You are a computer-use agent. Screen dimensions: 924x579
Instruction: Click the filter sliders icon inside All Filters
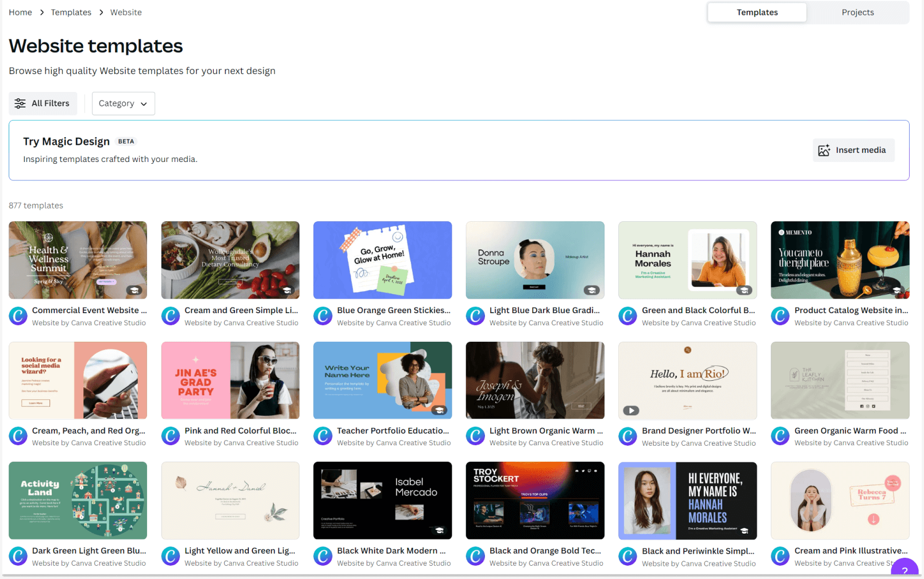[x=20, y=103]
